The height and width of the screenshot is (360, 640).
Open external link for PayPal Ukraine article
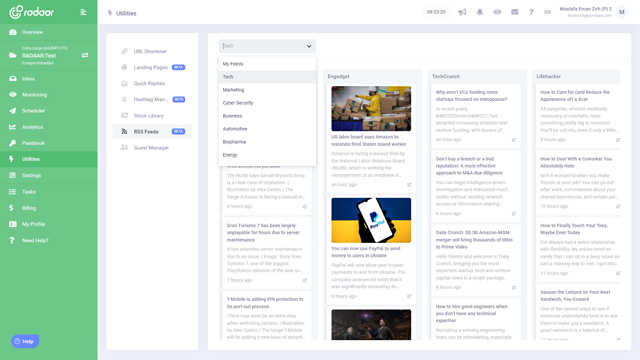(409, 296)
